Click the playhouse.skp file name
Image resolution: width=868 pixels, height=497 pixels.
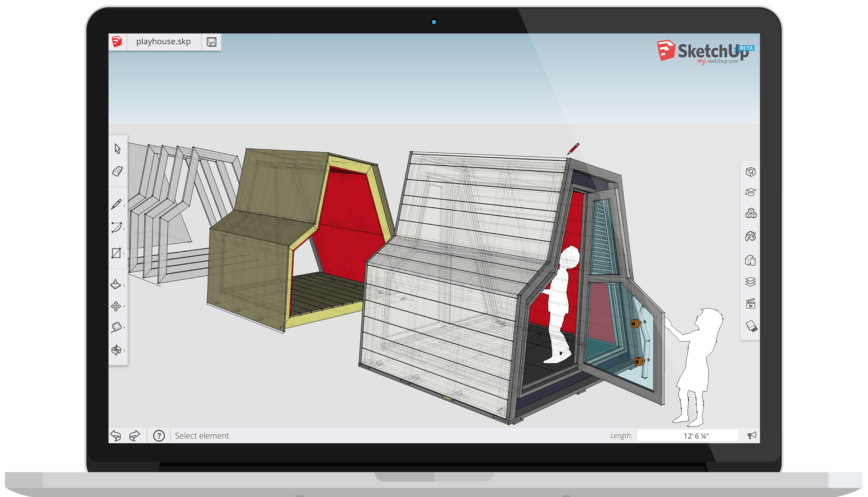click(163, 42)
